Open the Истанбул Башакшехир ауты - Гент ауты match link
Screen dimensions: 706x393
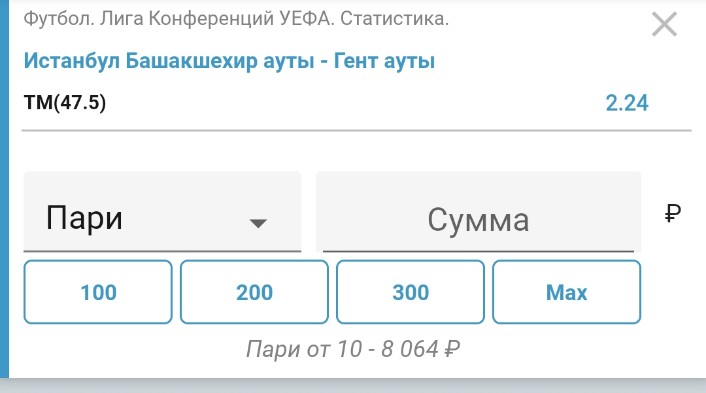(229, 61)
